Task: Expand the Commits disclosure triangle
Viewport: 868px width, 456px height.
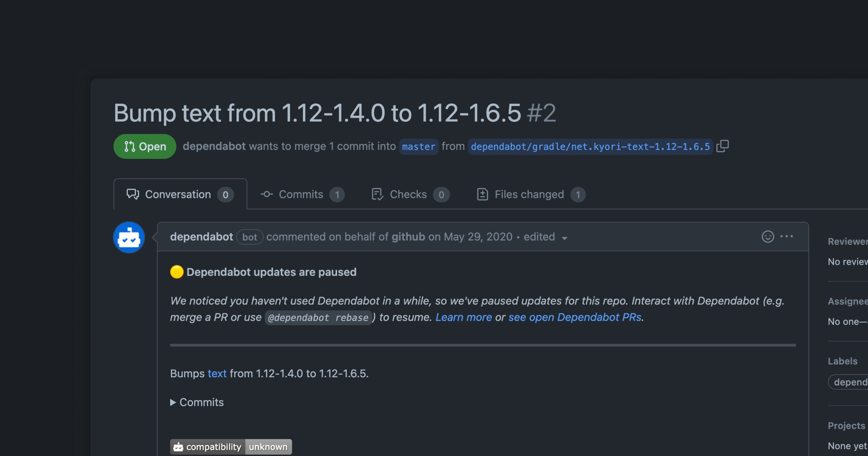Action: tap(173, 402)
